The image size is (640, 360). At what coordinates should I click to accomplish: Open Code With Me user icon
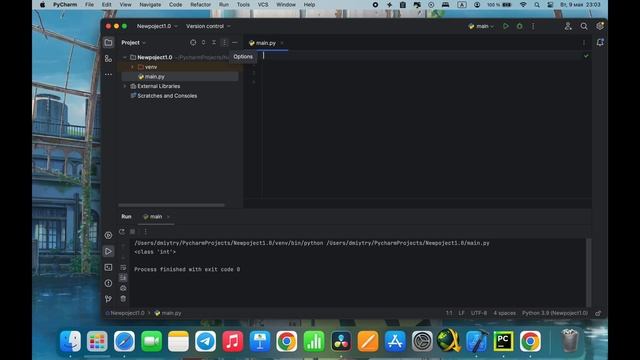coord(568,26)
